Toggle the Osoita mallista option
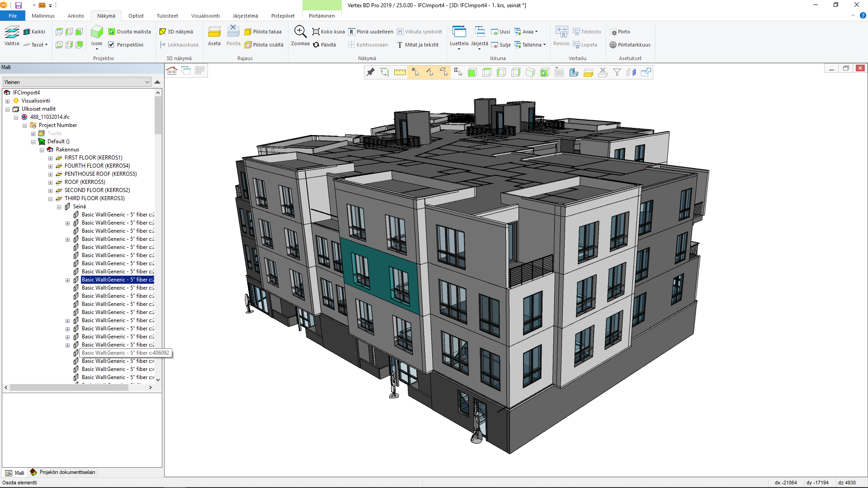This screenshot has height=488, width=868. [x=130, y=32]
